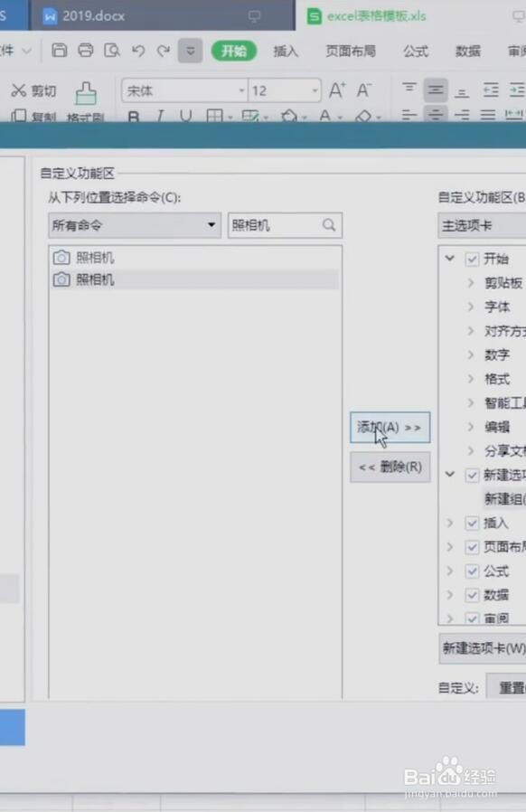
Task: Toggle Italic formatting
Action: pyautogui.click(x=160, y=116)
